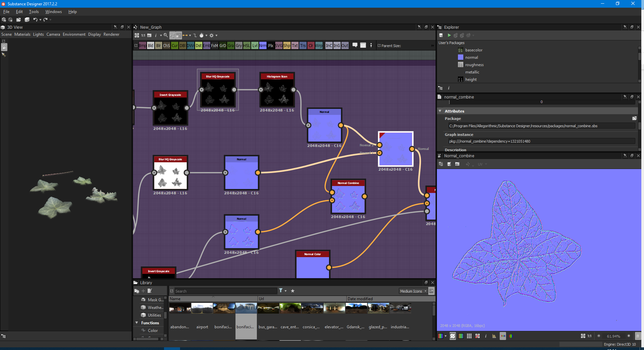
Task: Zoom in the 2D view with plus button
Action: [629, 336]
